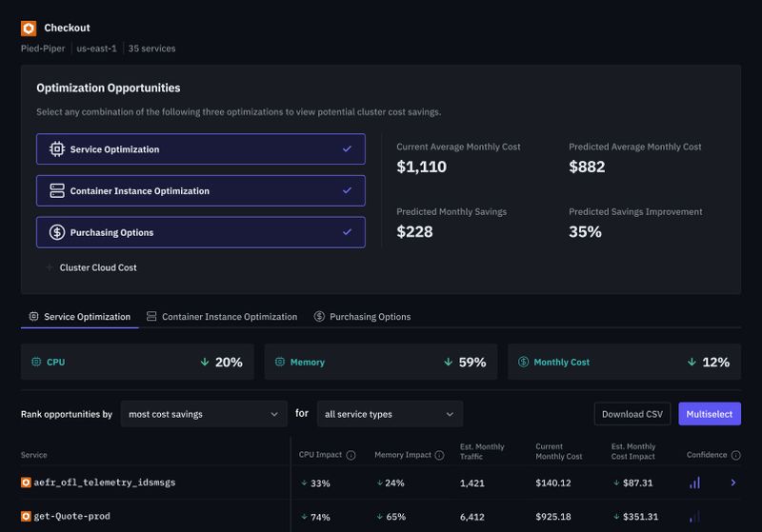The height and width of the screenshot is (532, 762).
Task: Deselect Container Instance Optimization option
Action: 200,190
